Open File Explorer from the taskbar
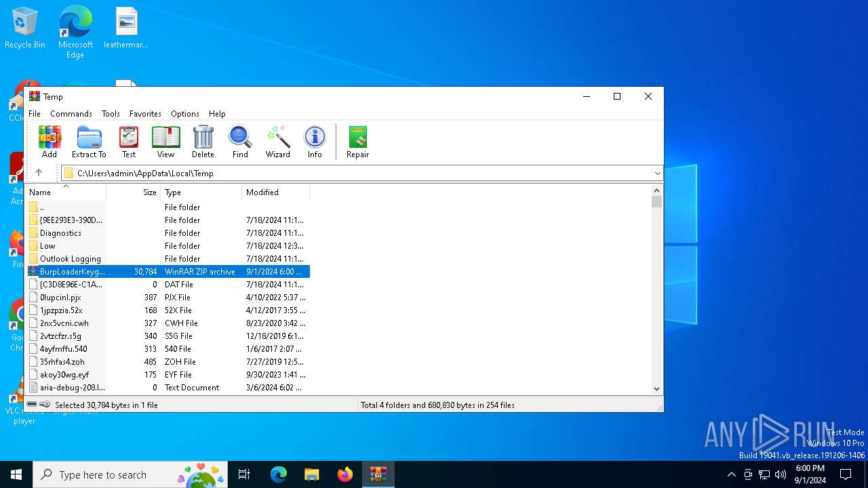 (311, 474)
